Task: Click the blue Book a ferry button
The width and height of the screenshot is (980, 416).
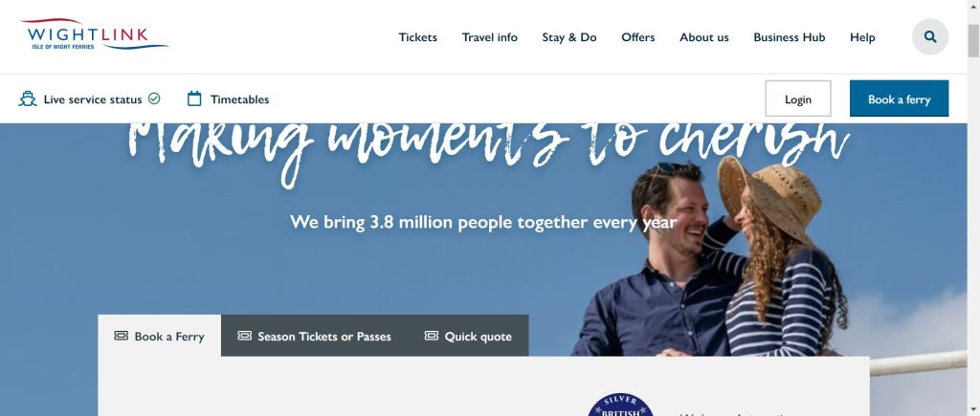Action: [899, 99]
